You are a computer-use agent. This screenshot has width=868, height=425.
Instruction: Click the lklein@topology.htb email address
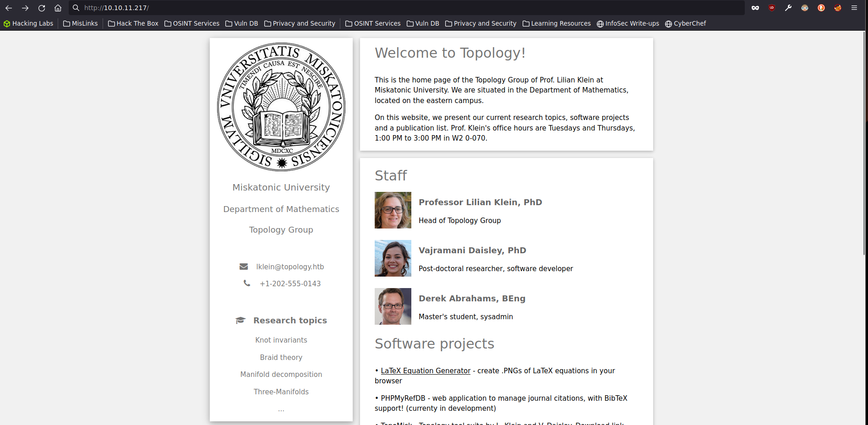pos(290,267)
